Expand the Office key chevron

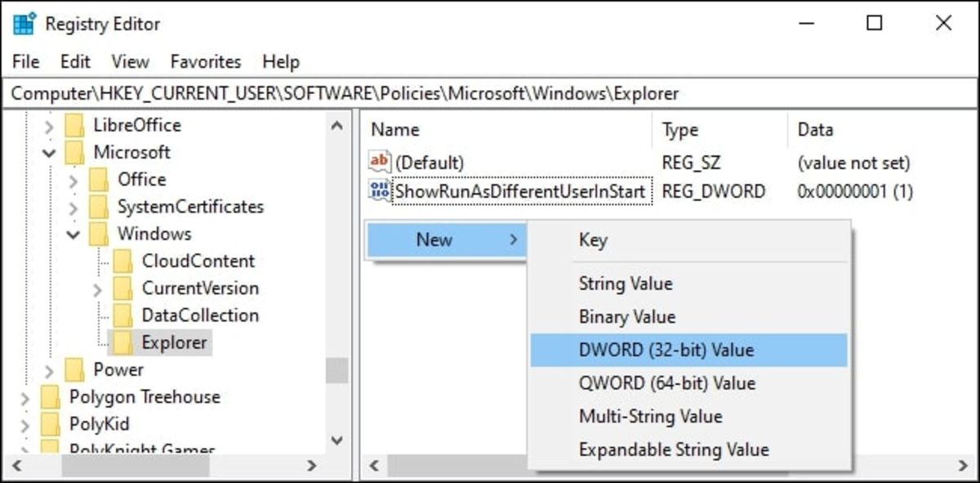[x=73, y=180]
